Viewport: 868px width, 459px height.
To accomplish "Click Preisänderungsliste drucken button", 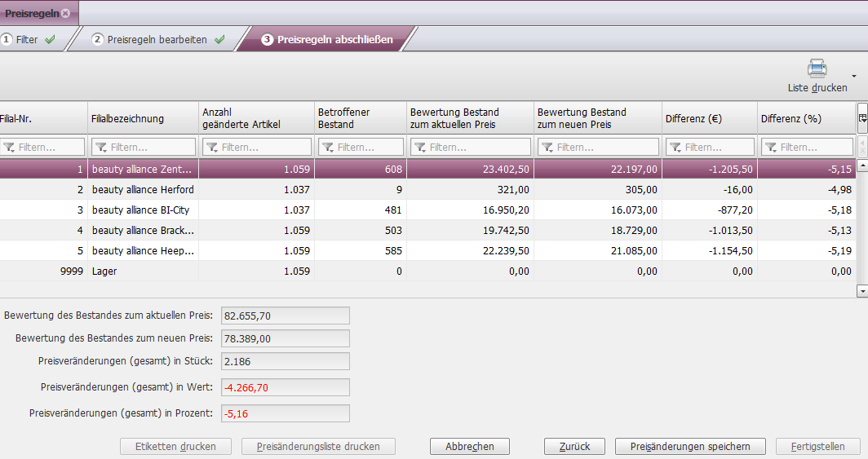I will (x=318, y=446).
